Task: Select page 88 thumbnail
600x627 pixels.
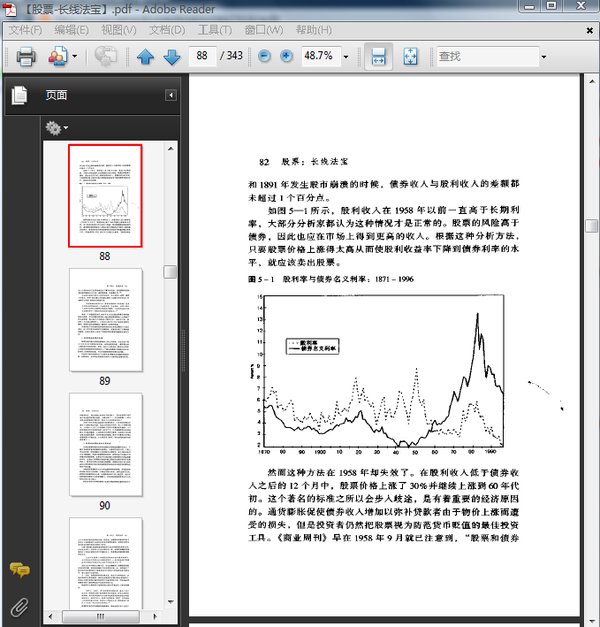Action: coord(105,196)
